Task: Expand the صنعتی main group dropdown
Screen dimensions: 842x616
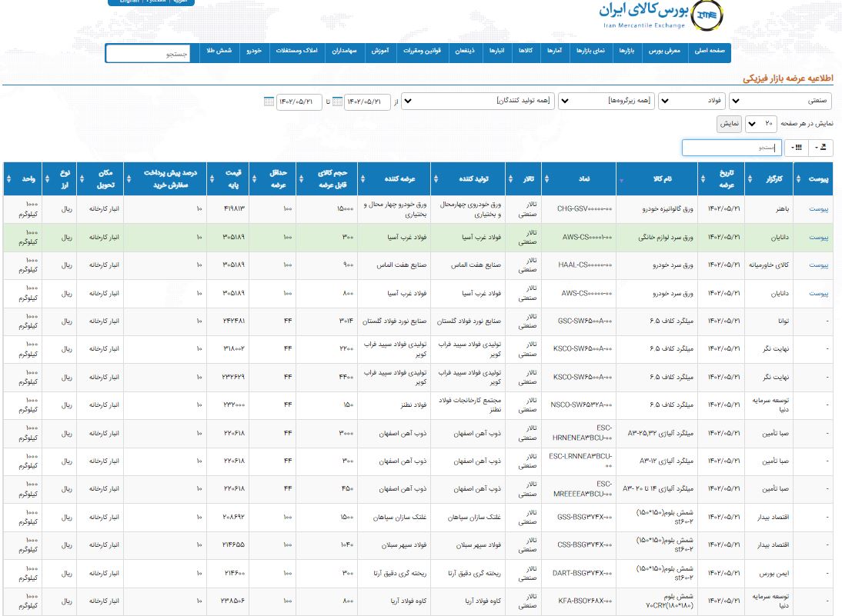Action: [780, 101]
